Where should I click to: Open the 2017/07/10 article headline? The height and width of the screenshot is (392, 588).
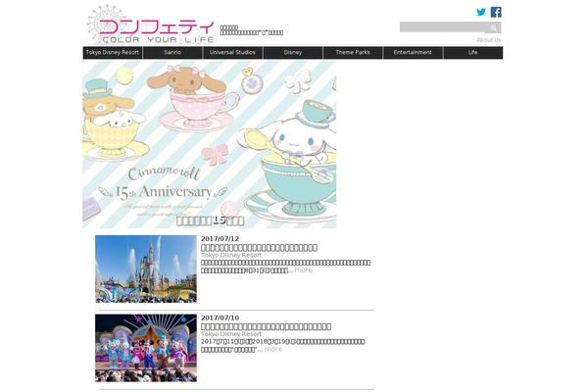pos(266,326)
